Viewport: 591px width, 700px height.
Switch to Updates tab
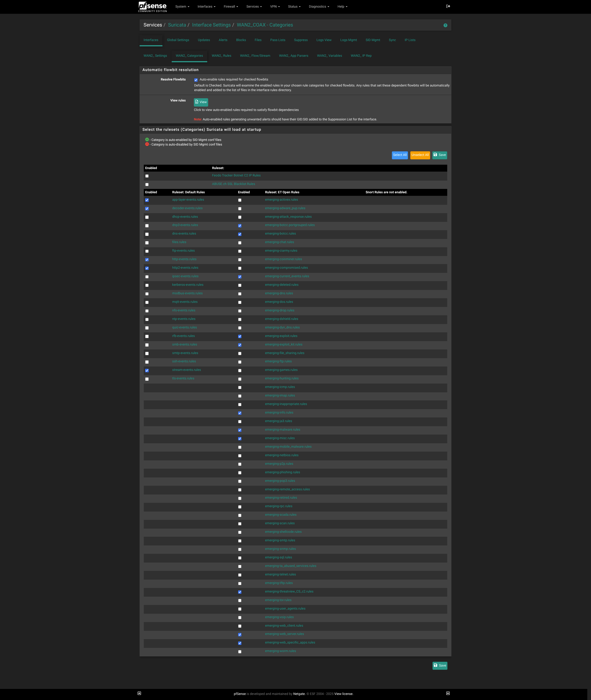pyautogui.click(x=204, y=40)
